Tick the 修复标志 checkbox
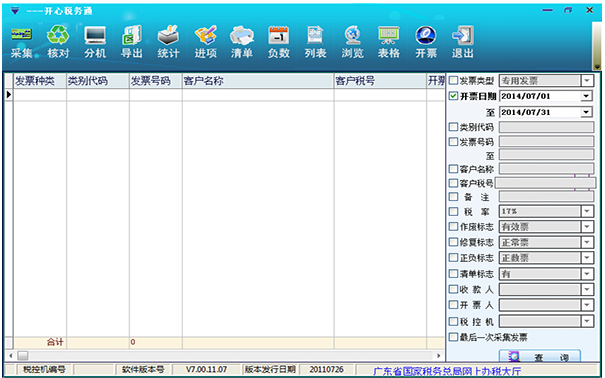The height and width of the screenshot is (378, 605). [x=453, y=242]
